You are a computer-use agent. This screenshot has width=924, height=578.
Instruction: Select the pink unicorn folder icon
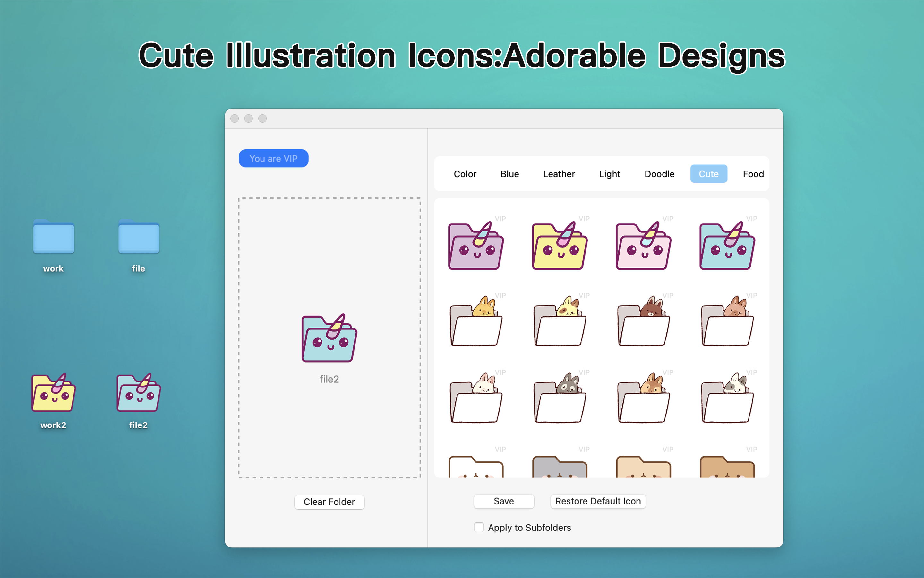643,245
